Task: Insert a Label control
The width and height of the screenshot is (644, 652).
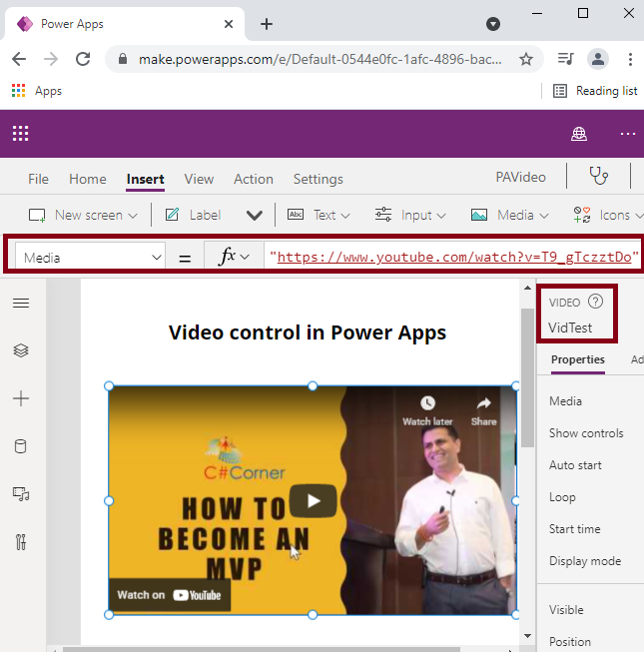Action: click(194, 215)
